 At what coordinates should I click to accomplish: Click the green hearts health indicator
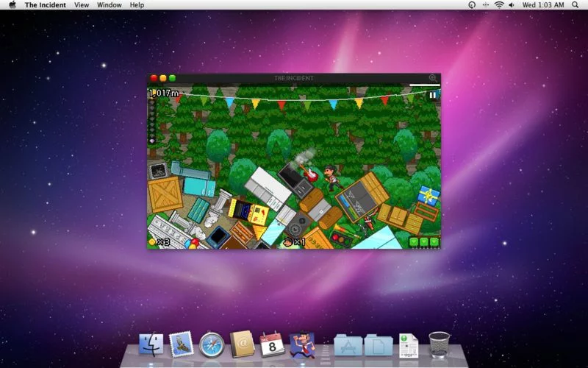click(424, 242)
